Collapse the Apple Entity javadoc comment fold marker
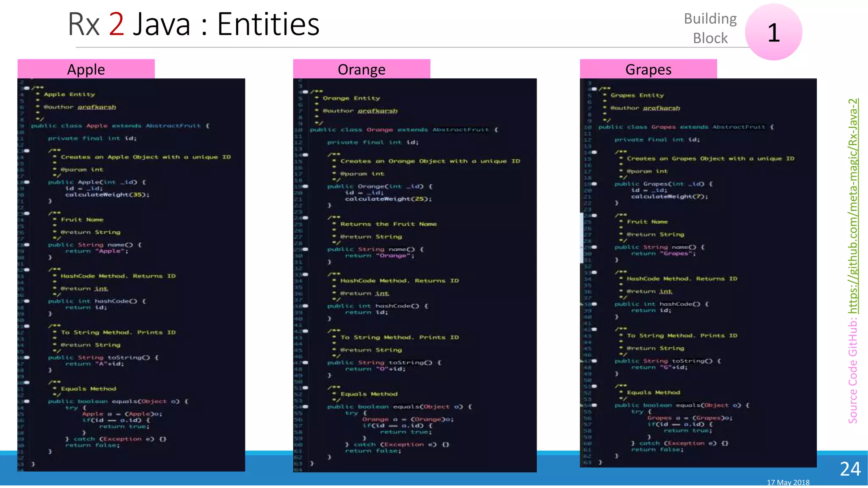 [27, 88]
